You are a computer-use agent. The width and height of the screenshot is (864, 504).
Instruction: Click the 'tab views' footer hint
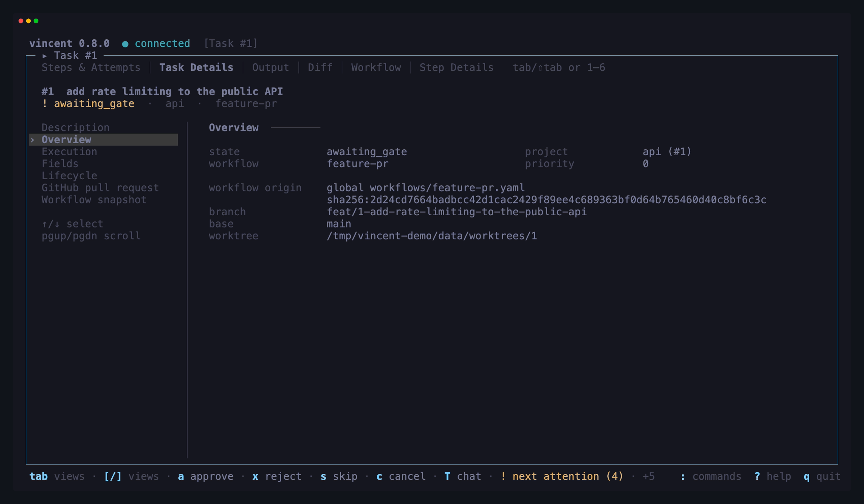coord(57,476)
